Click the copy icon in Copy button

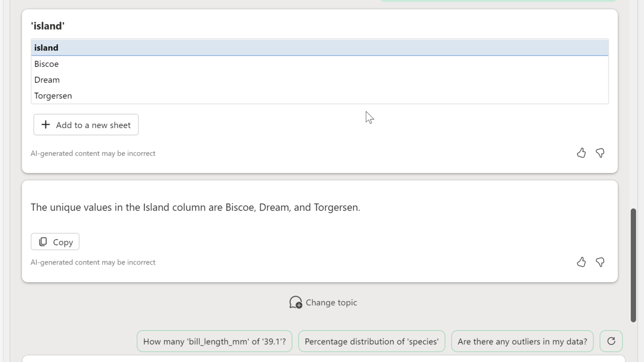[x=43, y=242]
